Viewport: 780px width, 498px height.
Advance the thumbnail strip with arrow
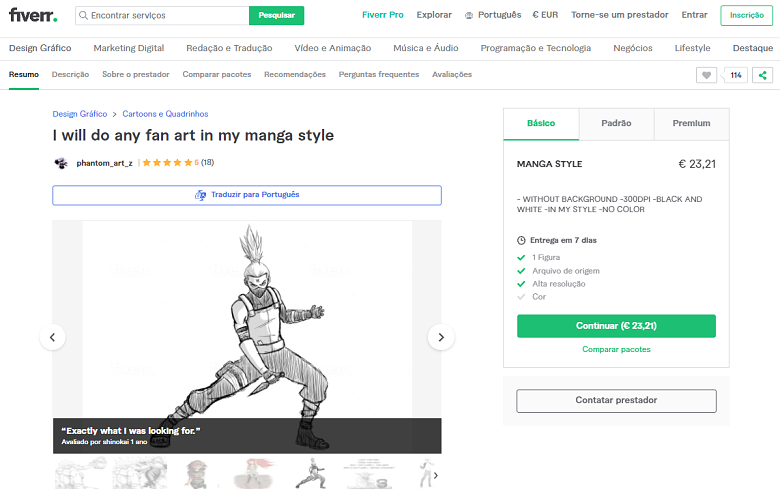pos(435,476)
